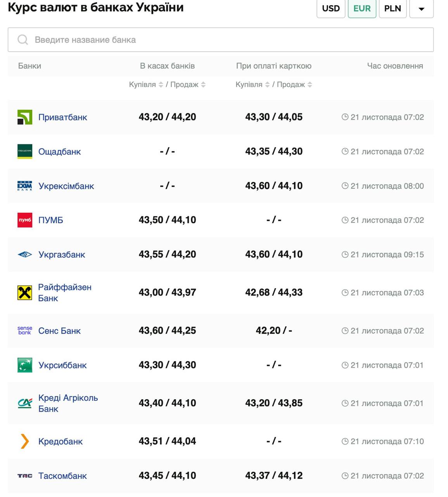Switch to the PLN currency tab
The image size is (448, 497).
tap(393, 9)
